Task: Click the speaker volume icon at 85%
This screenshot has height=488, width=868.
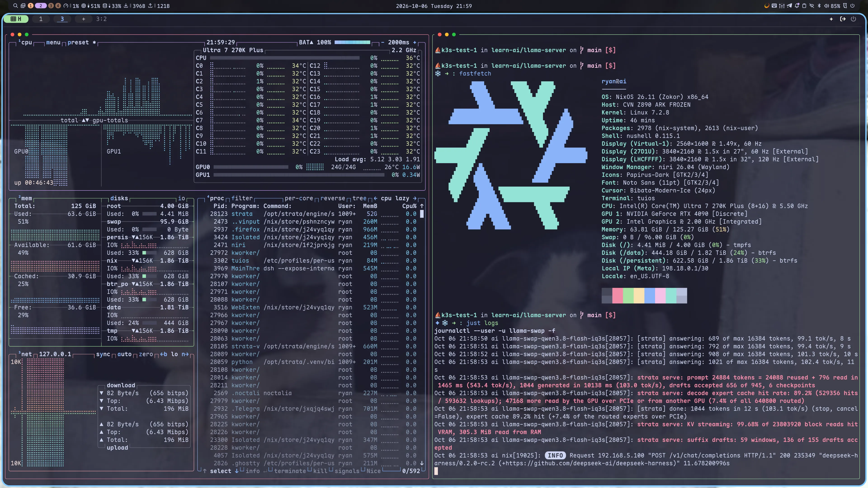Action: tap(827, 6)
